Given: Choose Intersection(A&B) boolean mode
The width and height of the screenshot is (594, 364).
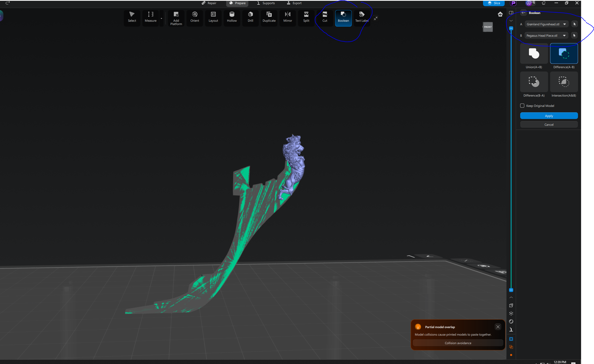Looking at the screenshot, I should tap(564, 82).
